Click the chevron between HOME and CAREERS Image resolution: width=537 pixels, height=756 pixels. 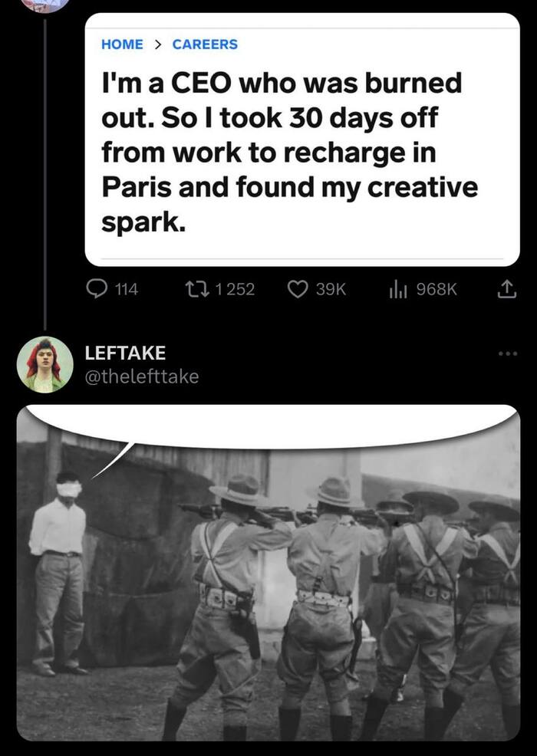157,44
